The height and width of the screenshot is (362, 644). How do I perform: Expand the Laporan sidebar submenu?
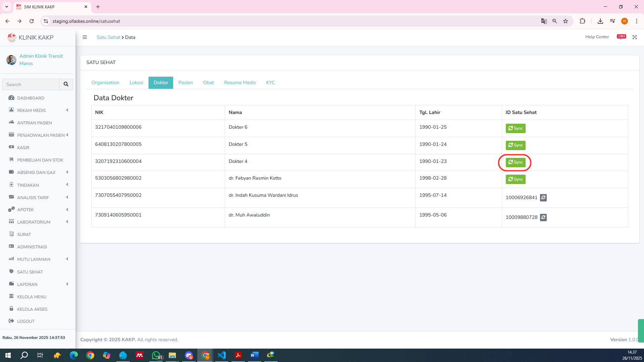point(27,284)
